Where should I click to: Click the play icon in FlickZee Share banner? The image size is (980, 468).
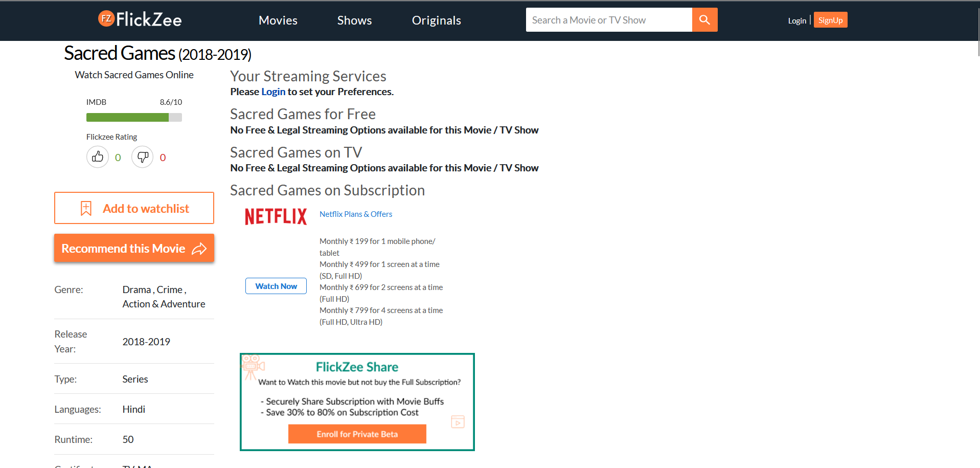point(458,422)
